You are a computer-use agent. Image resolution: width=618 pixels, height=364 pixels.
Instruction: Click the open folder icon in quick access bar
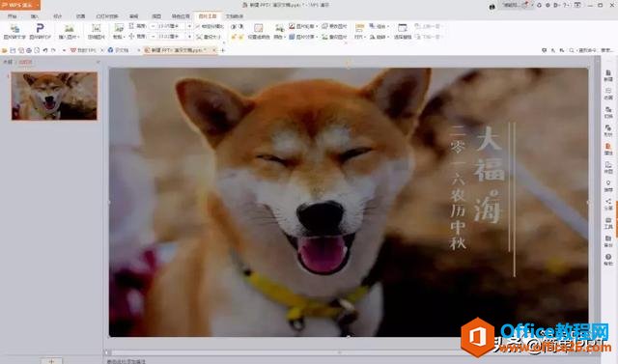[5, 50]
